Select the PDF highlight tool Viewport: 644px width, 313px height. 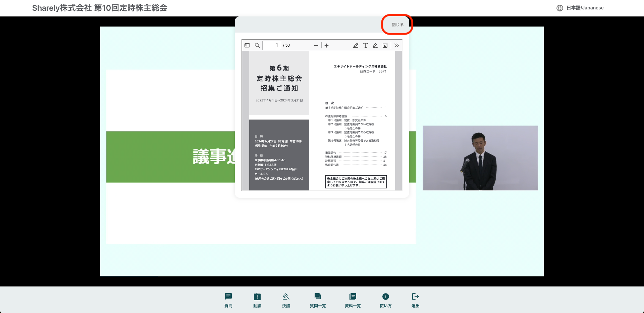356,45
